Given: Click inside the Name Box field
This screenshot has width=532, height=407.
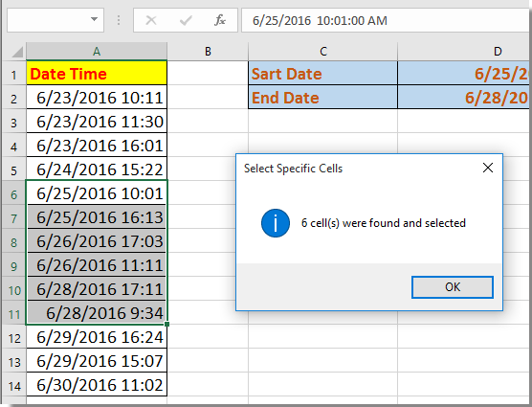Looking at the screenshot, I should coord(48,20).
